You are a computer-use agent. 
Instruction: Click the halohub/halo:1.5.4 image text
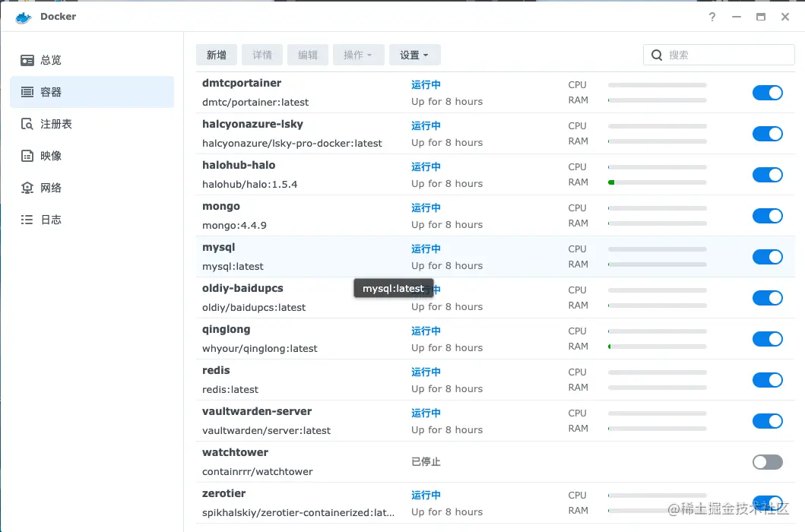(249, 185)
